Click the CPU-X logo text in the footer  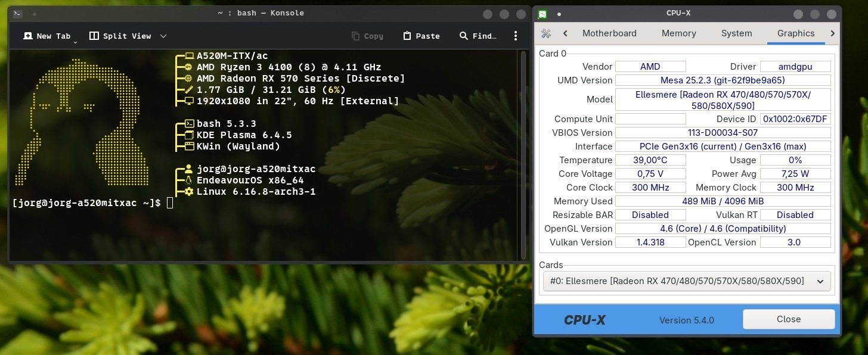pos(584,320)
